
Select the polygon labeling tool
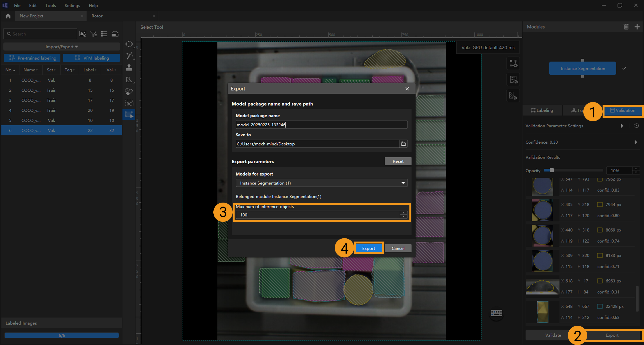tap(129, 44)
